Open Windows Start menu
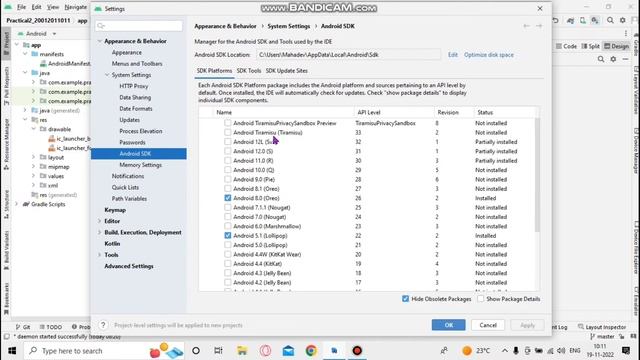Screen dimensions: 640x360 (x=12, y=351)
